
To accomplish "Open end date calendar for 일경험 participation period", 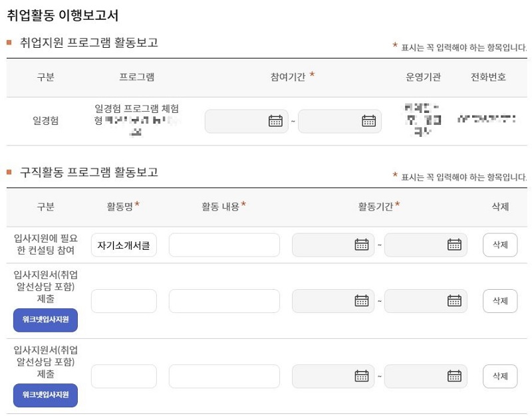I will pyautogui.click(x=368, y=121).
